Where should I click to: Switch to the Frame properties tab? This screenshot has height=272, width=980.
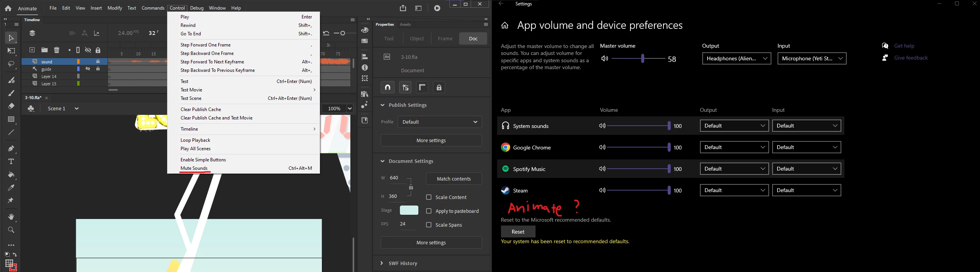coord(445,38)
